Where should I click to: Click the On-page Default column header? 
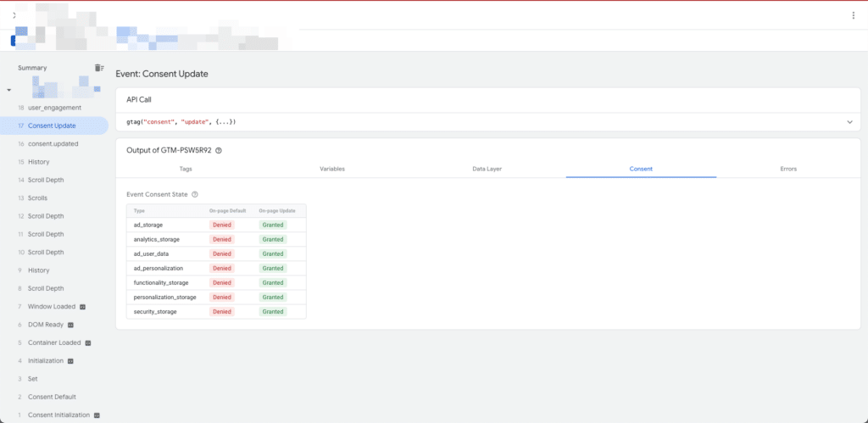click(x=225, y=211)
